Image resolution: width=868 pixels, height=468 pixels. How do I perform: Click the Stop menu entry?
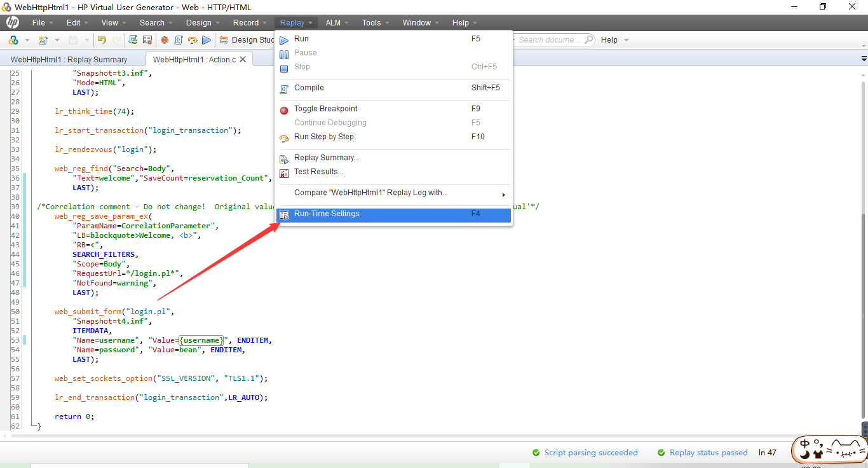394,67
